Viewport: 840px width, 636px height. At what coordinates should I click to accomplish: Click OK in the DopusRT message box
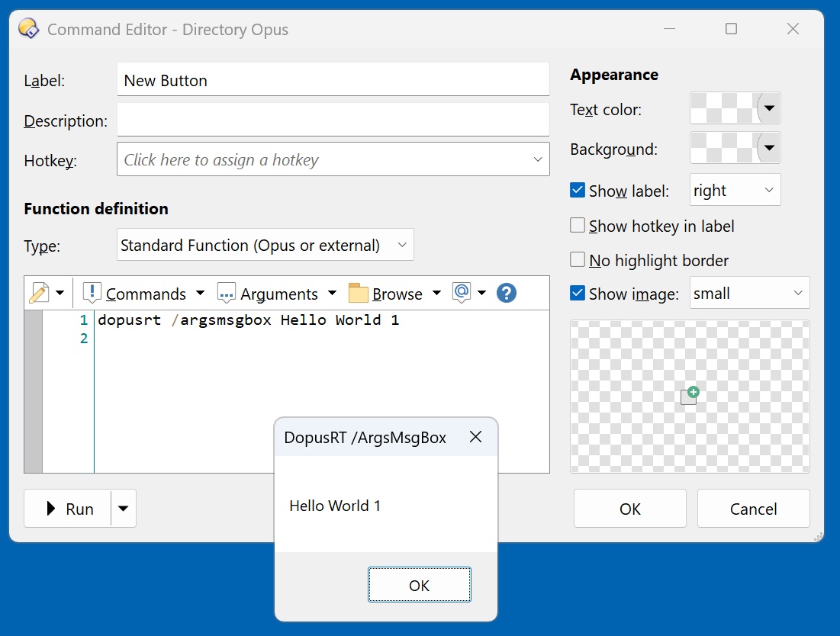coord(420,585)
